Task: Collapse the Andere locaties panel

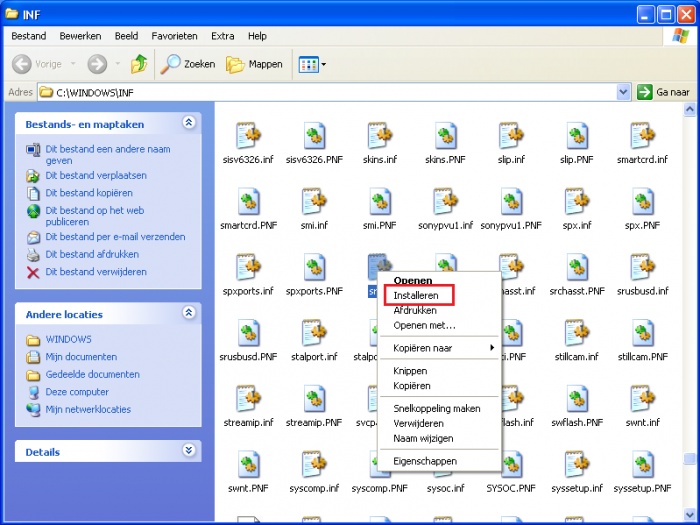Action: point(189,312)
